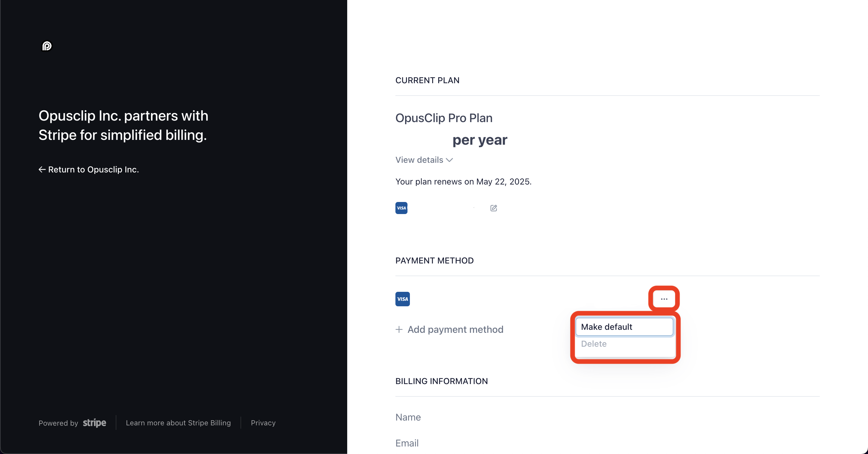Click the 'per year' price text

tap(480, 140)
